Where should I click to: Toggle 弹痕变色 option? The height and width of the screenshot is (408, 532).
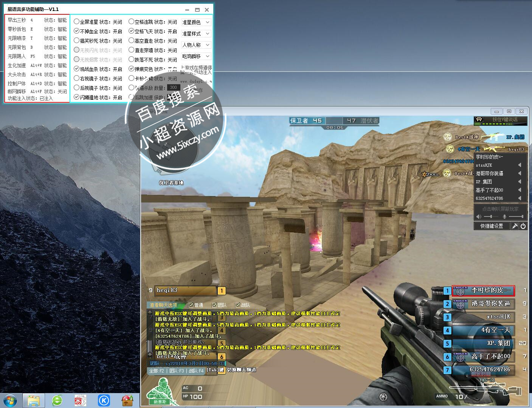[131, 69]
